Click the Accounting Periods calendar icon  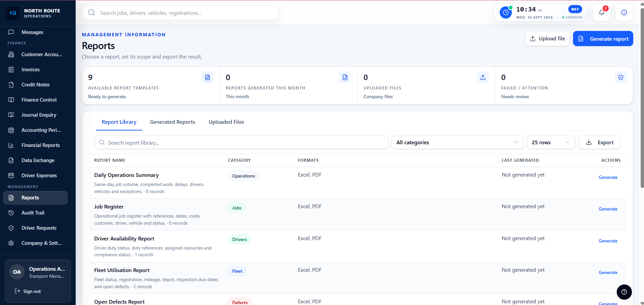[11, 130]
